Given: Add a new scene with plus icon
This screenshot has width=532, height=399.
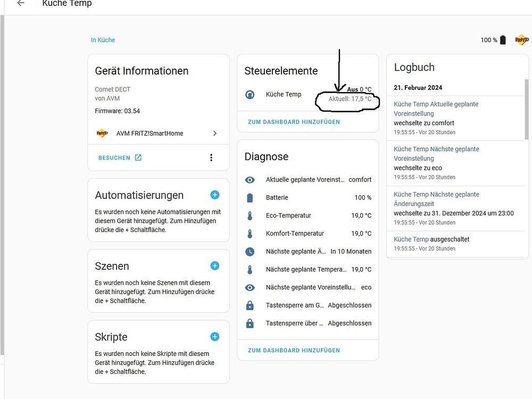Looking at the screenshot, I should coord(214,265).
